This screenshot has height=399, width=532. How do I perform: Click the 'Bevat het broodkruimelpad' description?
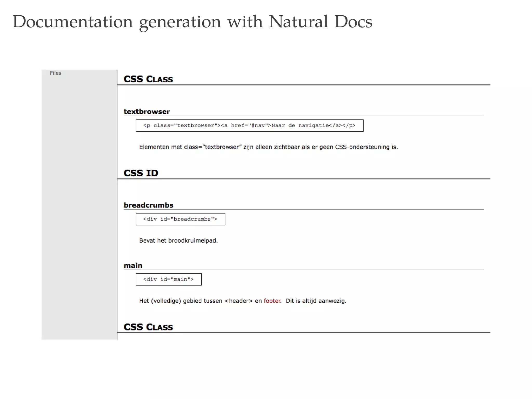[x=178, y=241]
